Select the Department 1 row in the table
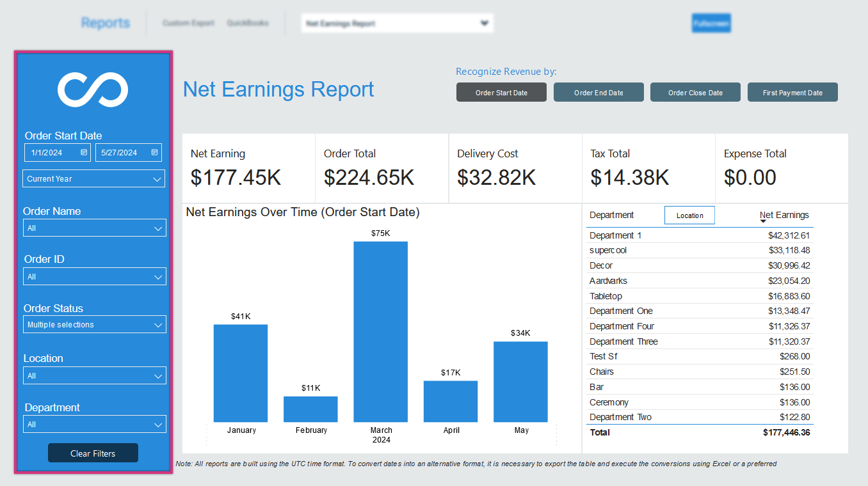 (x=700, y=235)
